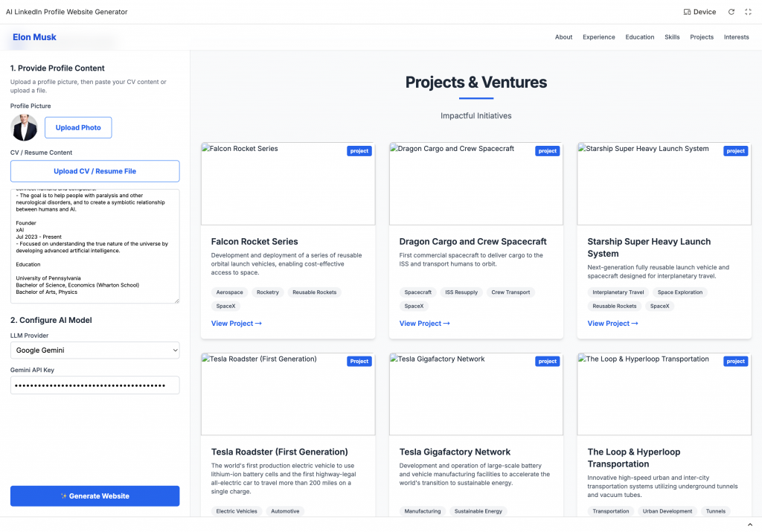Image resolution: width=762 pixels, height=532 pixels.
Task: Go to the About nav item
Action: point(564,37)
